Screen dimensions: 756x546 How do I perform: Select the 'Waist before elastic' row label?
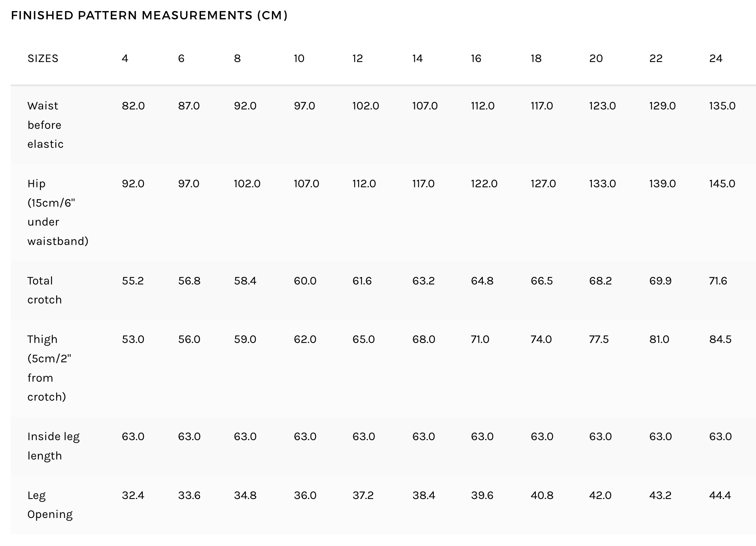[45, 125]
